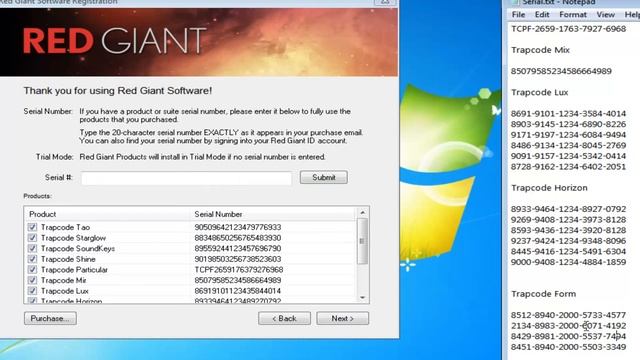This screenshot has width=640, height=360.
Task: Click the Trapcode Form heading in Notepad
Action: [x=544, y=294]
